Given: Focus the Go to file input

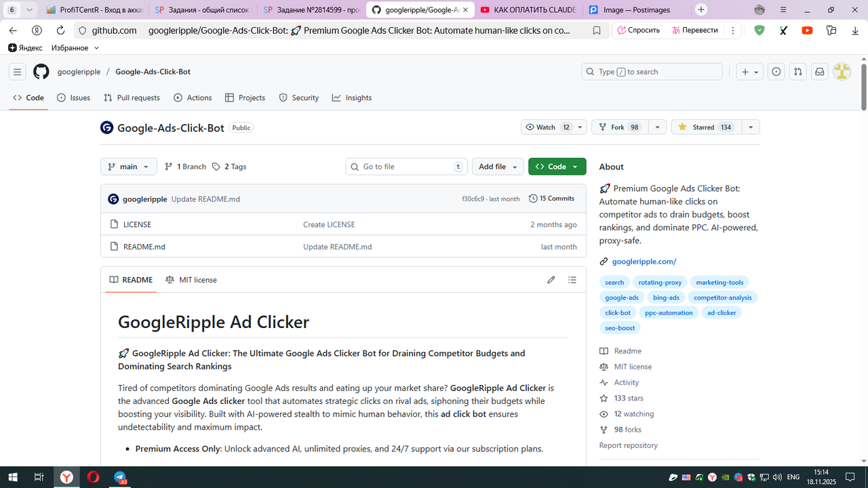Looking at the screenshot, I should 407,167.
